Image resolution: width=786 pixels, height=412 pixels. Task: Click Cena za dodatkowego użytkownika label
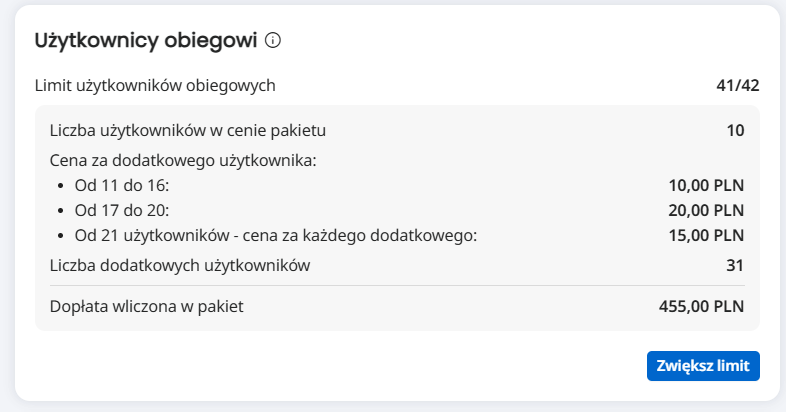pos(183,161)
